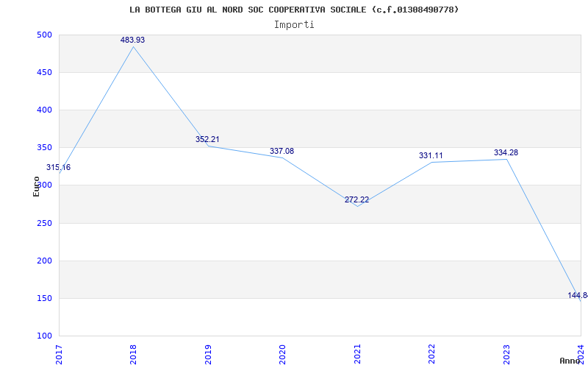Click the Anno x-axis title

570,361
